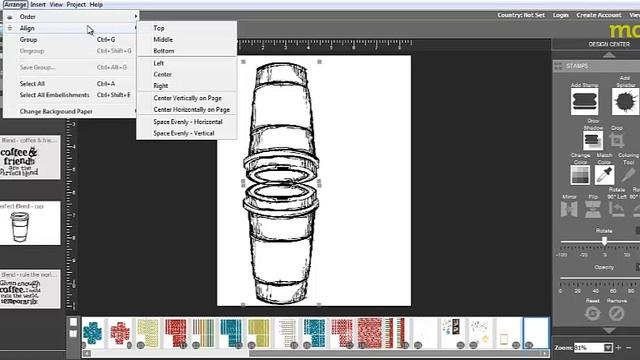Click the Create Account link
The width and height of the screenshot is (640, 360).
599,15
